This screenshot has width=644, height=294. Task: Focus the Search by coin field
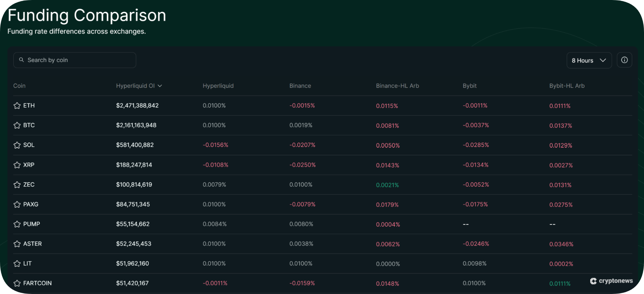pos(75,60)
